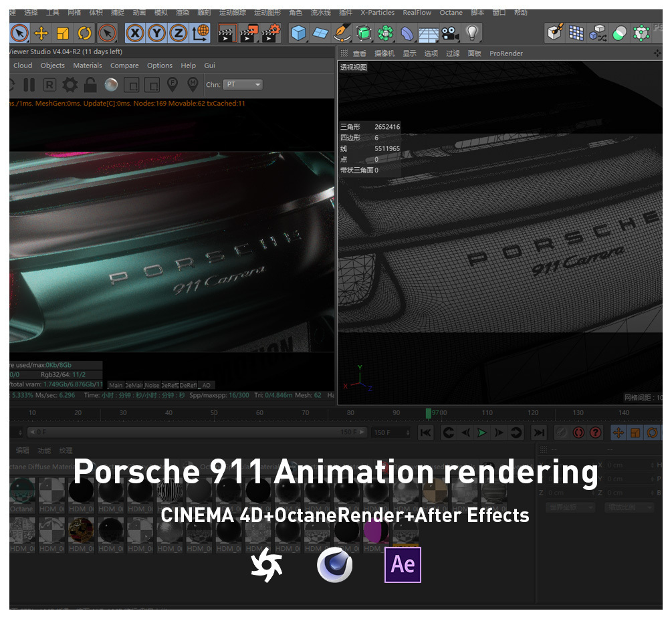Open the Chn: PT channel dropdown
Viewport: 672px width, 619px height.
click(x=242, y=84)
